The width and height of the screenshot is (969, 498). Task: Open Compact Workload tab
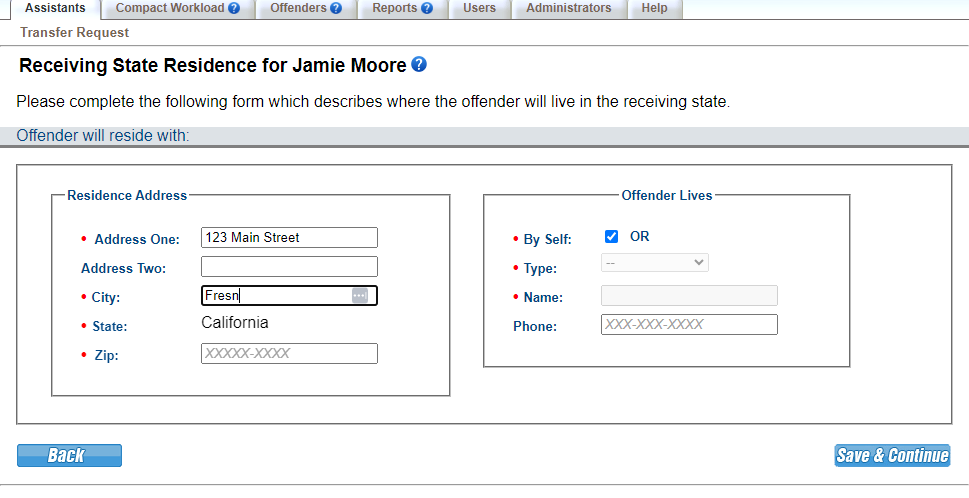(178, 9)
